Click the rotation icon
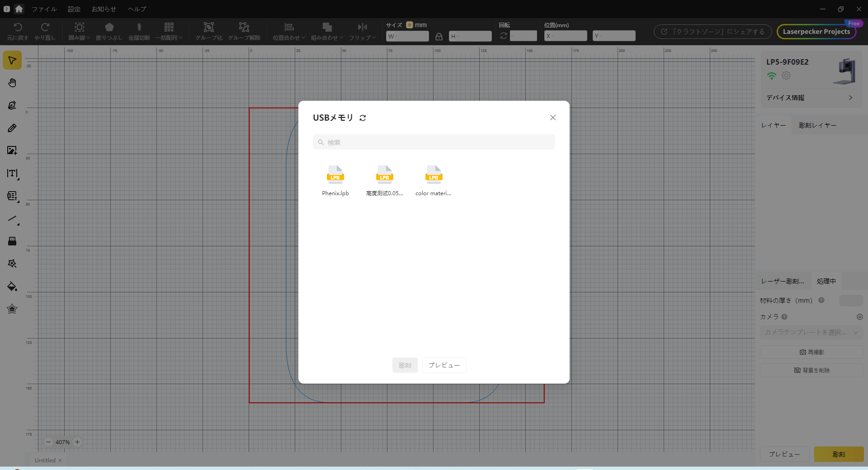The height and width of the screenshot is (470, 868). pos(504,36)
